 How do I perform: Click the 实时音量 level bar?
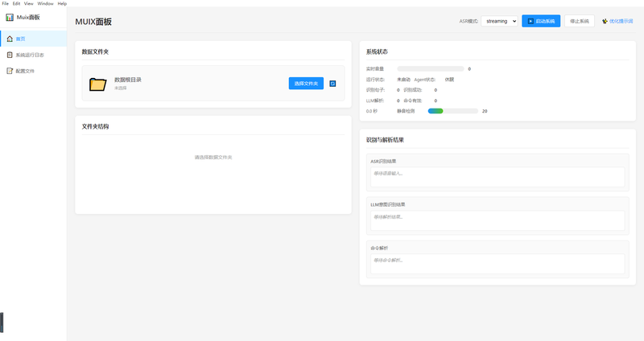430,69
